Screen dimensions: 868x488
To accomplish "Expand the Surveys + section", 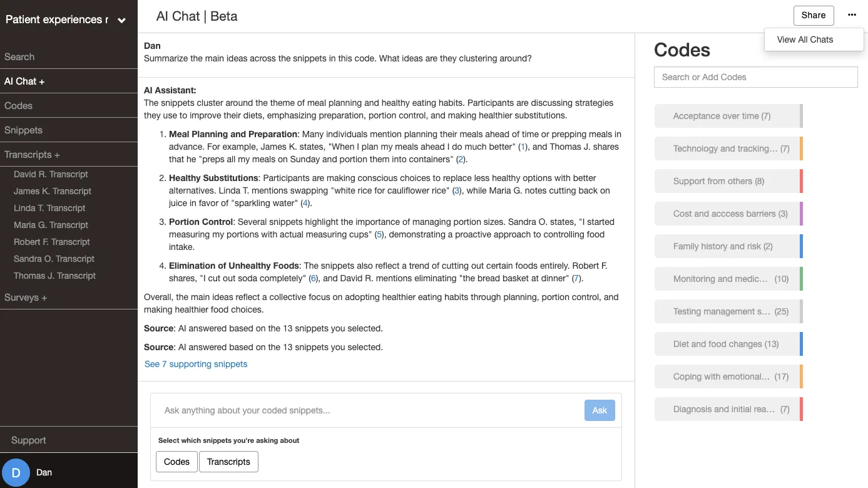I will (26, 298).
